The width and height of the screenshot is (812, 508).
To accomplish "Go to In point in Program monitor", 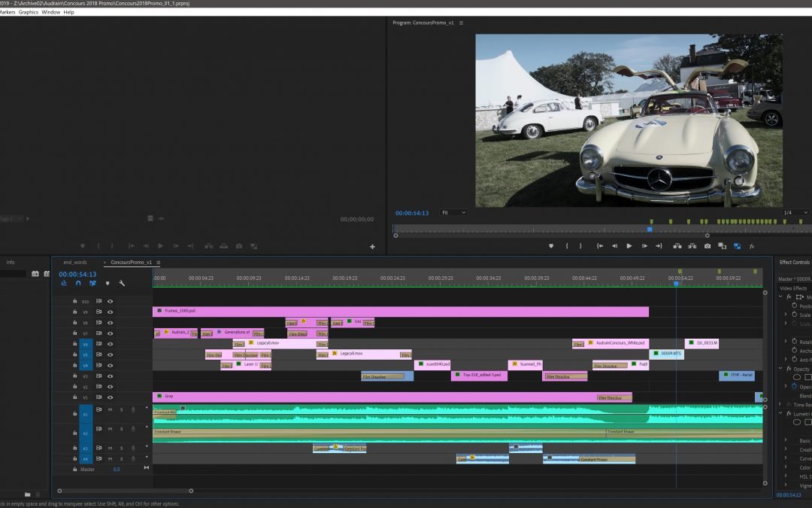I will tap(600, 246).
